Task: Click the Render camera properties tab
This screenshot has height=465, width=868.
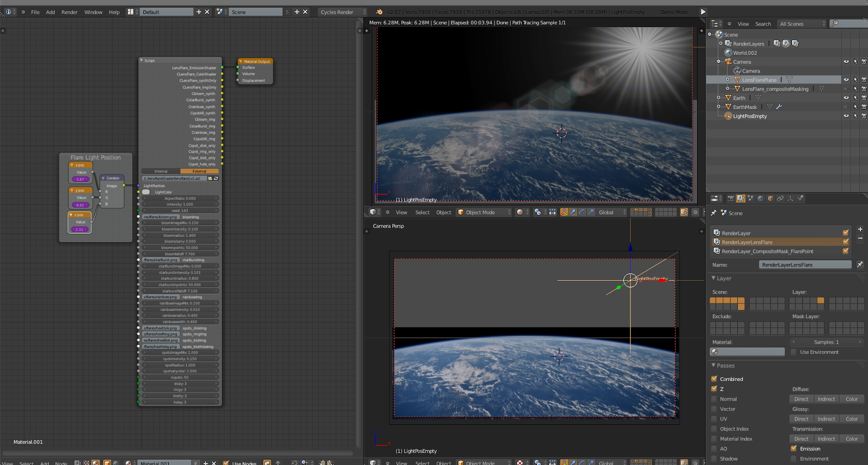Action: click(x=731, y=198)
